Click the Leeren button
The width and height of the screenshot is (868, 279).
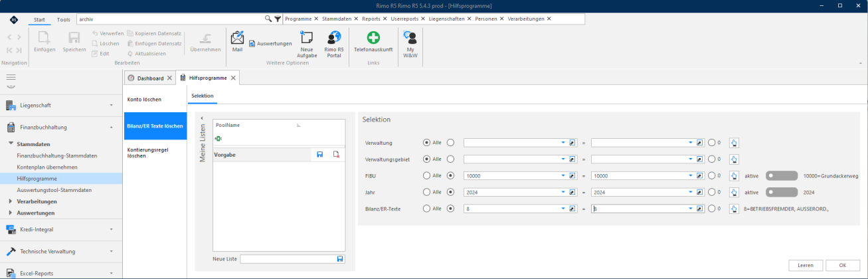coord(806,265)
